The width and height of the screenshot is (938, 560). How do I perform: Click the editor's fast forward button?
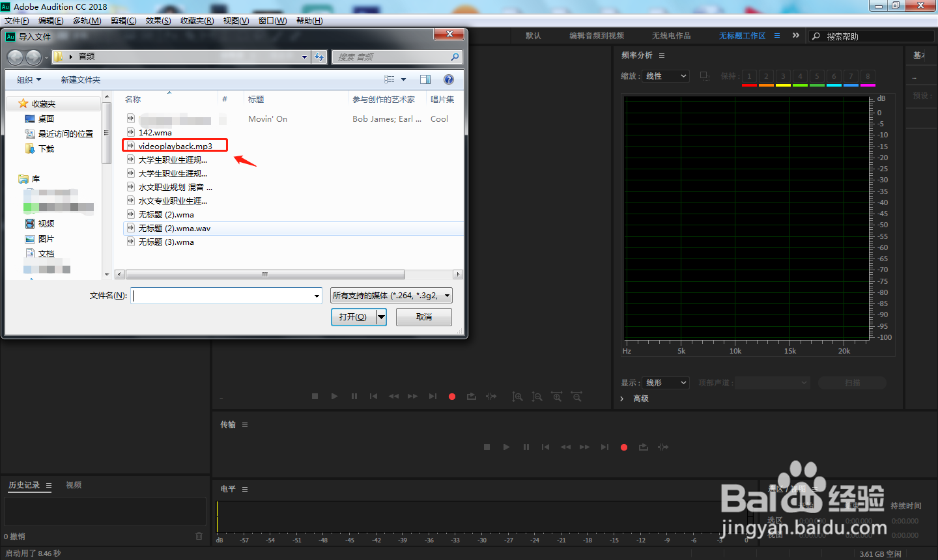click(x=413, y=396)
